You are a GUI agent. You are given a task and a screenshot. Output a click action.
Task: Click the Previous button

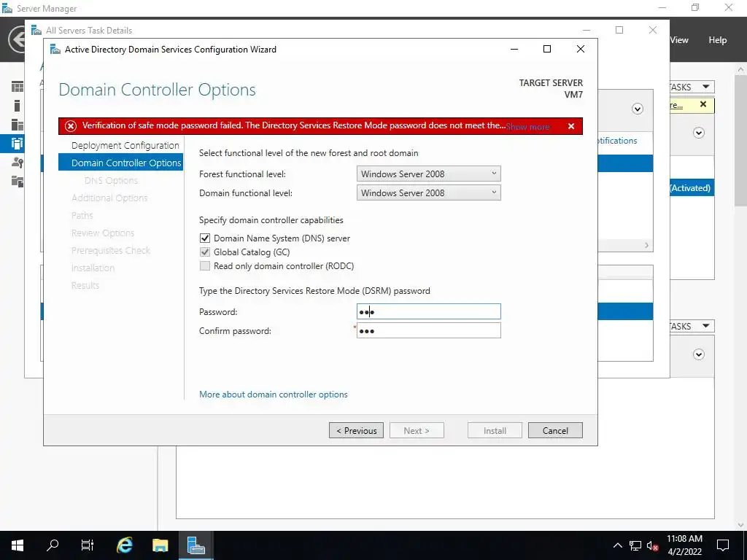(x=356, y=430)
